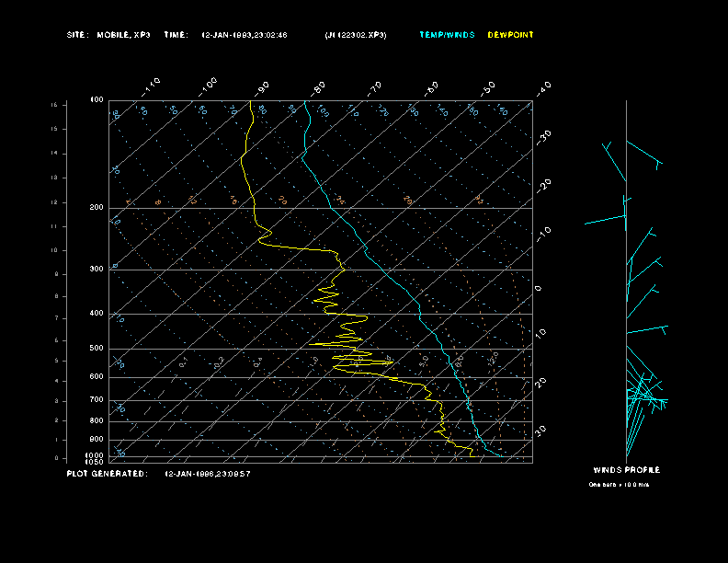The width and height of the screenshot is (728, 563).
Task: Click the 300 pressure level label
Action: (97, 269)
